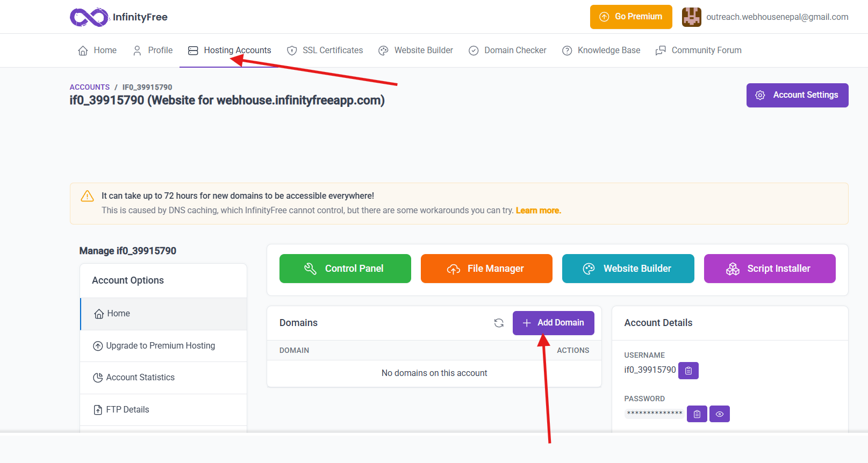
Task: Click the page title if0_39915790 heading
Action: point(227,100)
